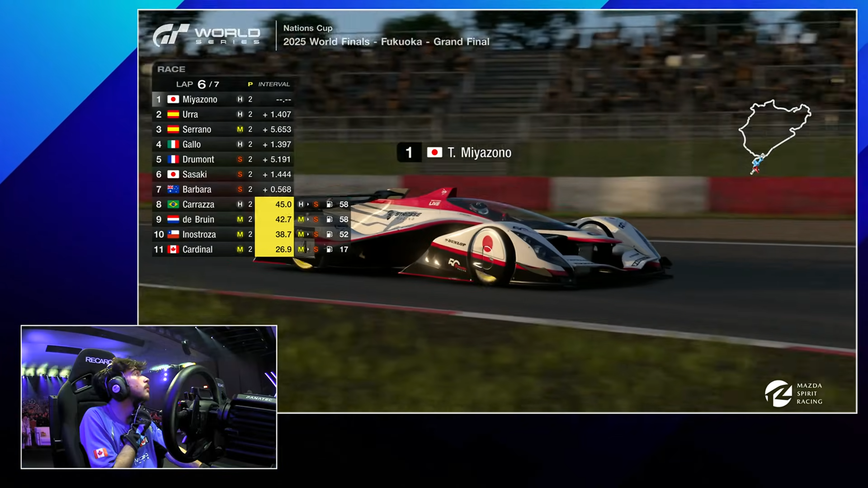Click the RACE tab header
The image size is (868, 488).
point(171,69)
